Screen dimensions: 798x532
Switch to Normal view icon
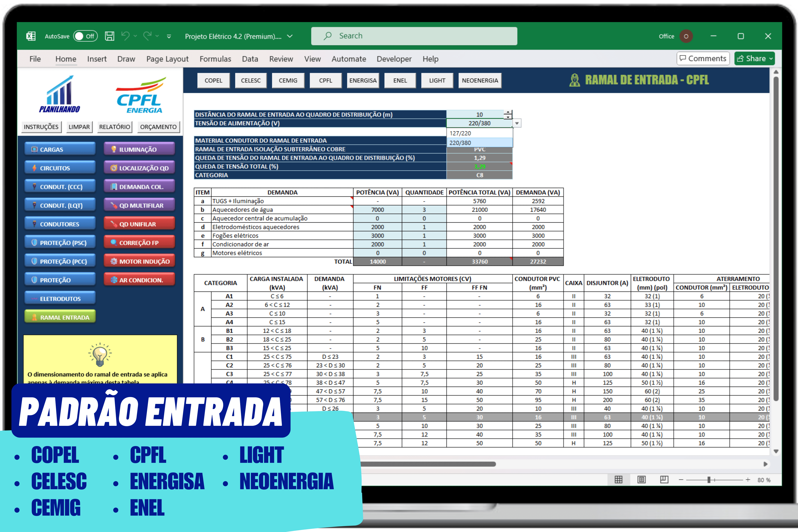coord(618,479)
